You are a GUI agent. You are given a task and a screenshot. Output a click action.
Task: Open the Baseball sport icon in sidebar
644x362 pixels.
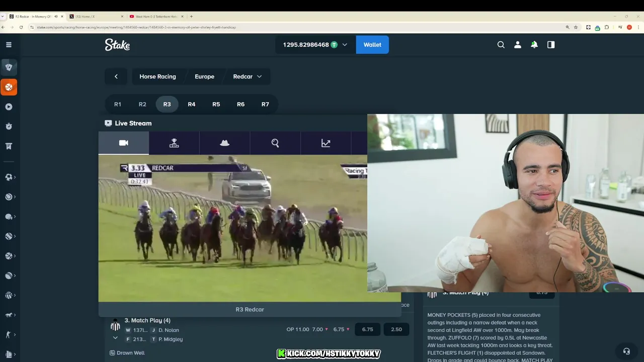9,236
